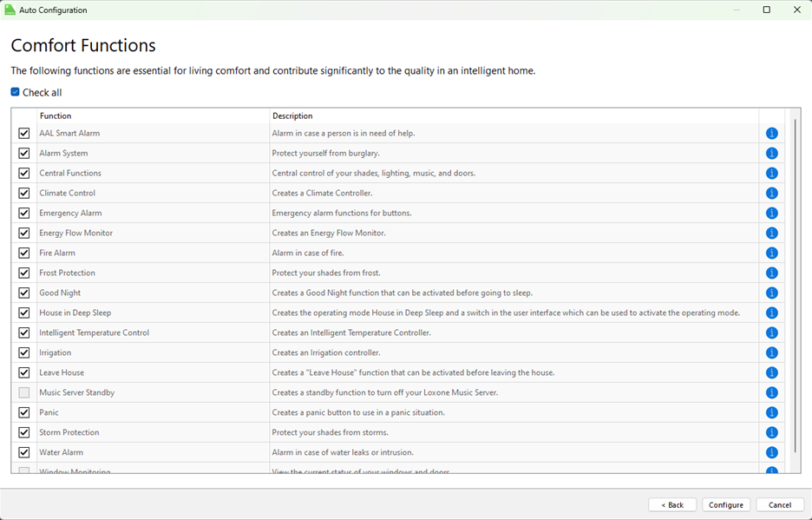Click info icon for AAL Smart Alarm
The image size is (812, 520).
pos(771,134)
